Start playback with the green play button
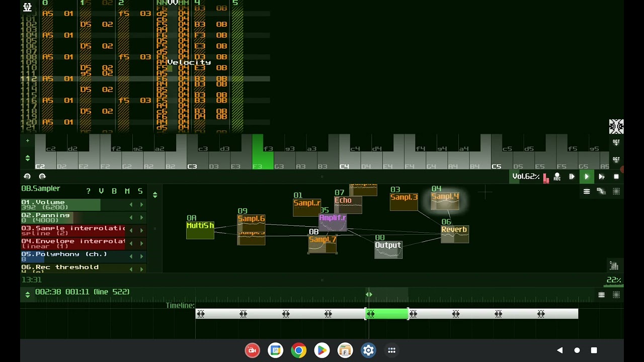The image size is (644, 362). coord(587,176)
